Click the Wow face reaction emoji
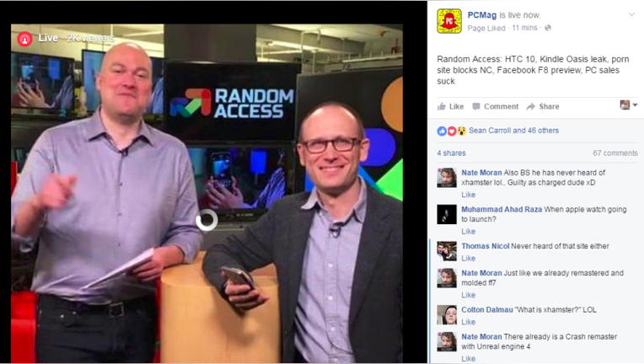The width and height of the screenshot is (644, 364). point(461,131)
